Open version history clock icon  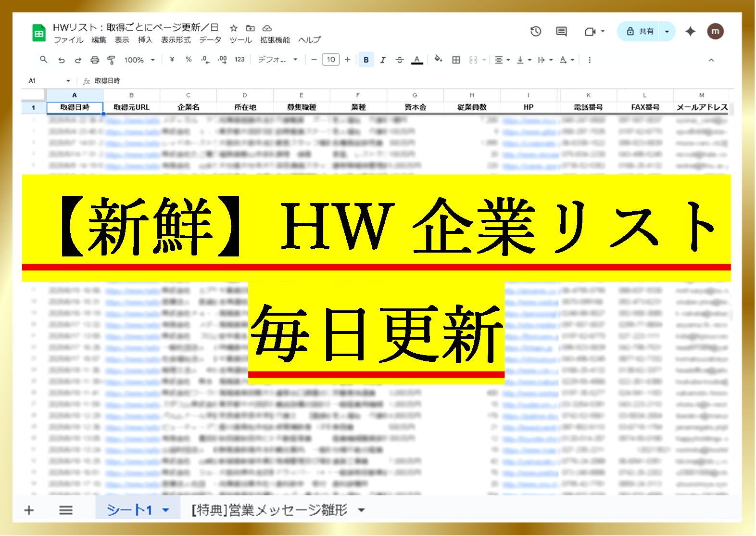536,32
